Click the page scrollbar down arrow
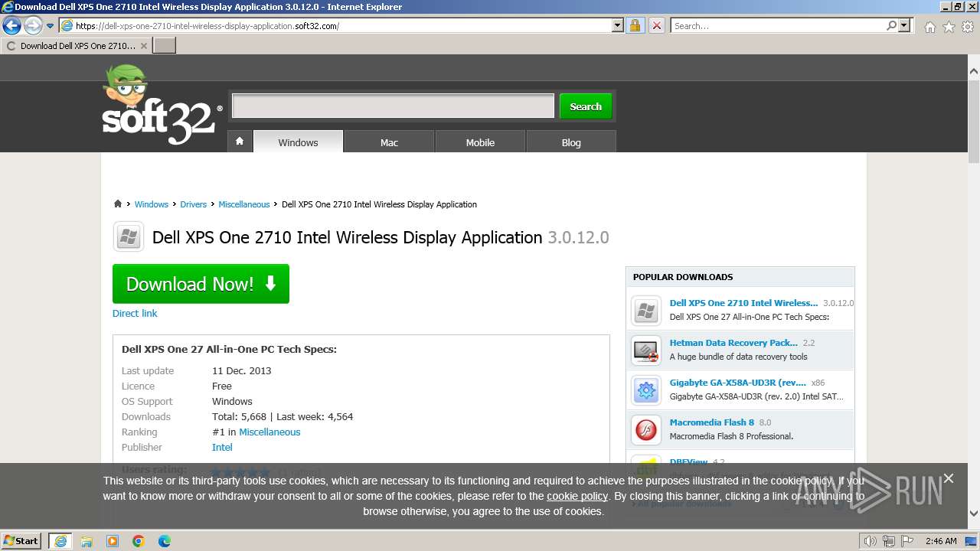Image resolution: width=980 pixels, height=551 pixels. (974, 514)
